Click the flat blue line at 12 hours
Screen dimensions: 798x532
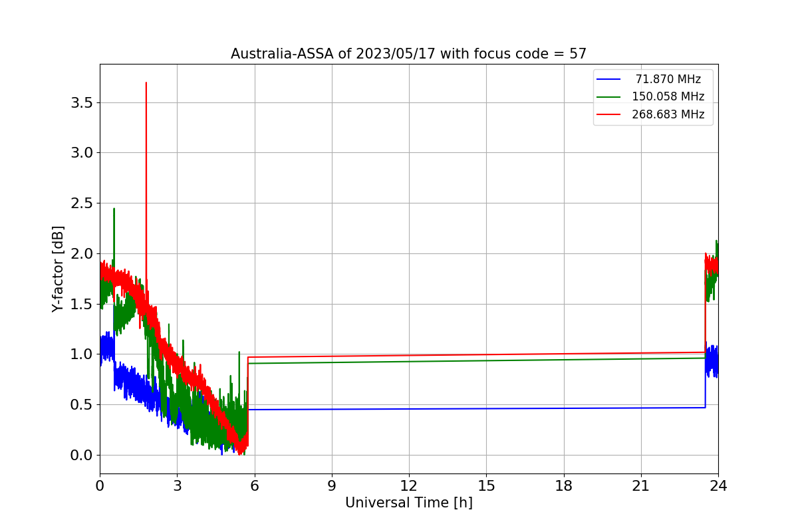point(409,409)
